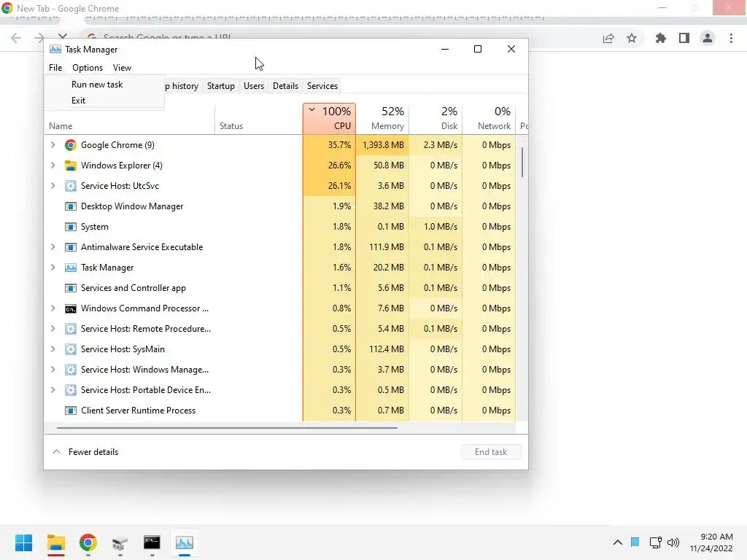Click the Task Manager process row icon

tap(71, 268)
